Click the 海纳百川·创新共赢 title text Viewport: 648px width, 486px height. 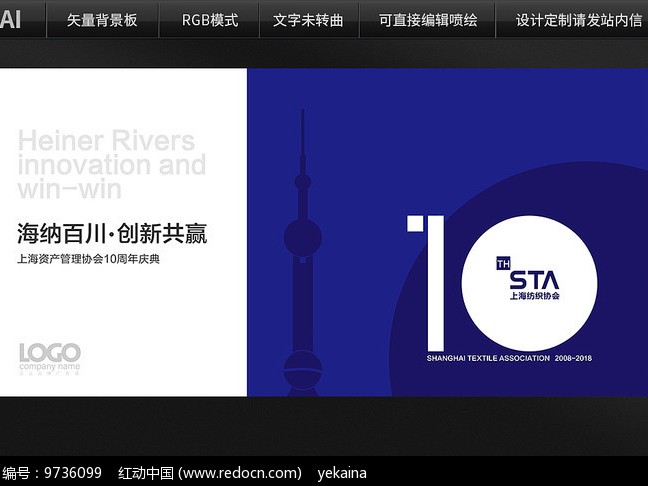(112, 233)
